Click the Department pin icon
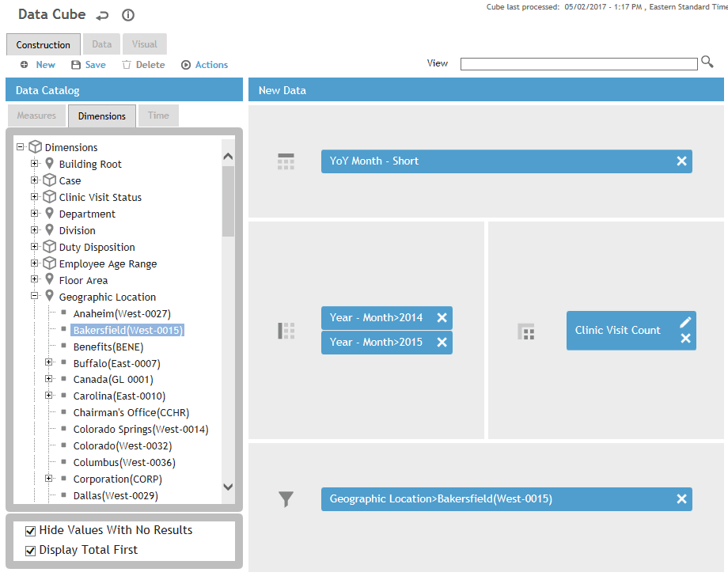The width and height of the screenshot is (728, 576). click(50, 214)
